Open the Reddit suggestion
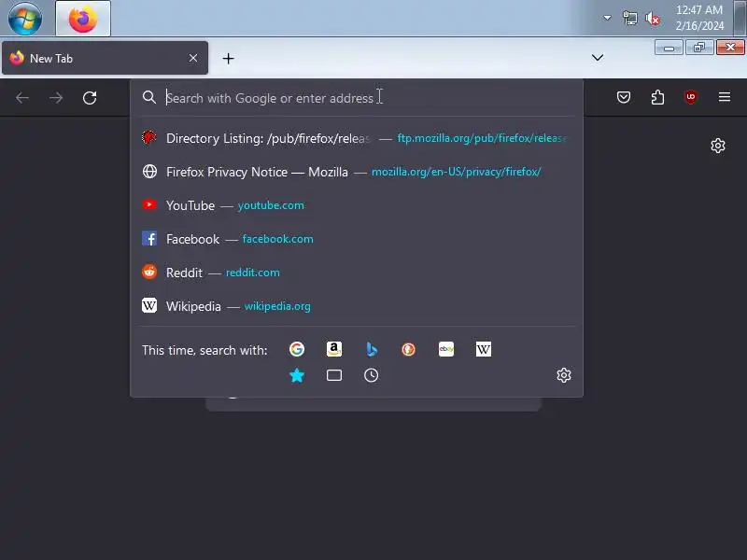This screenshot has width=747, height=560. 357,273
